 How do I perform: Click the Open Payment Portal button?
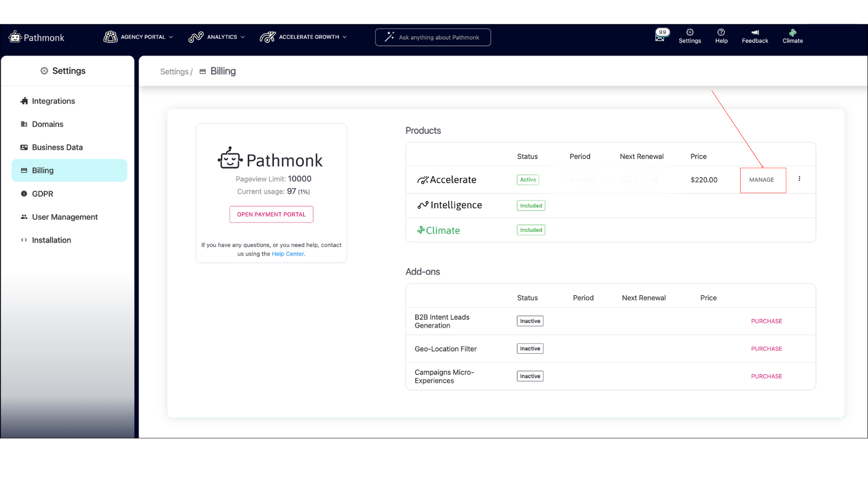pyautogui.click(x=271, y=214)
